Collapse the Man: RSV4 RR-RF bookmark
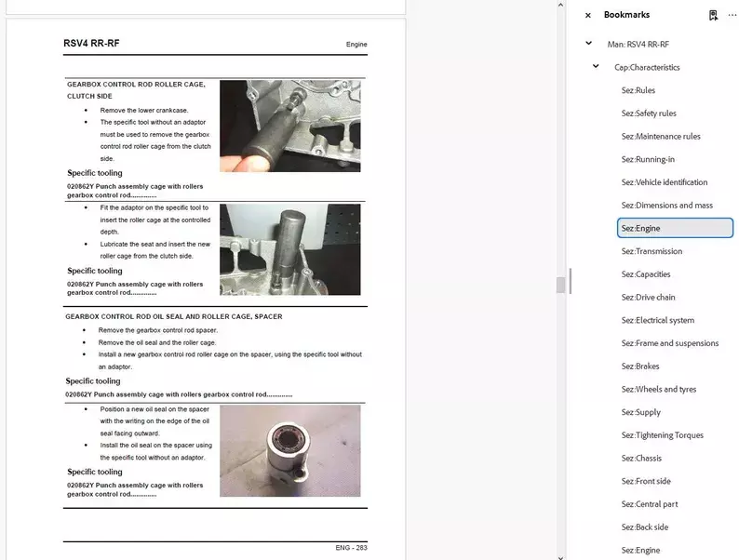The image size is (739, 560). [588, 44]
